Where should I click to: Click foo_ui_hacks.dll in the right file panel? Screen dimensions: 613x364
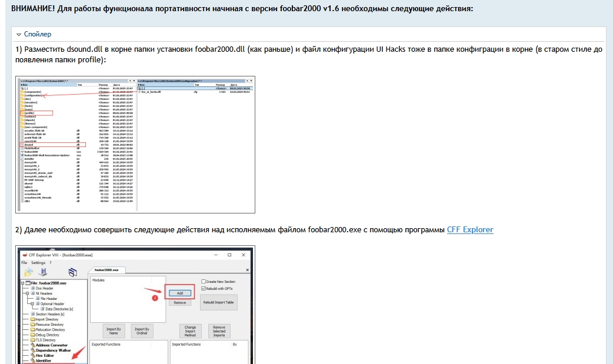point(151,92)
